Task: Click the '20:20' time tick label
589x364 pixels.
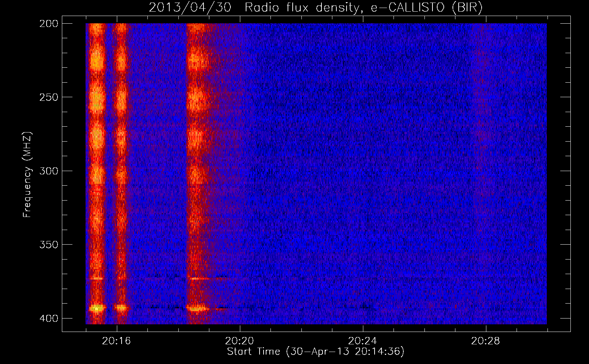Action: (x=240, y=341)
